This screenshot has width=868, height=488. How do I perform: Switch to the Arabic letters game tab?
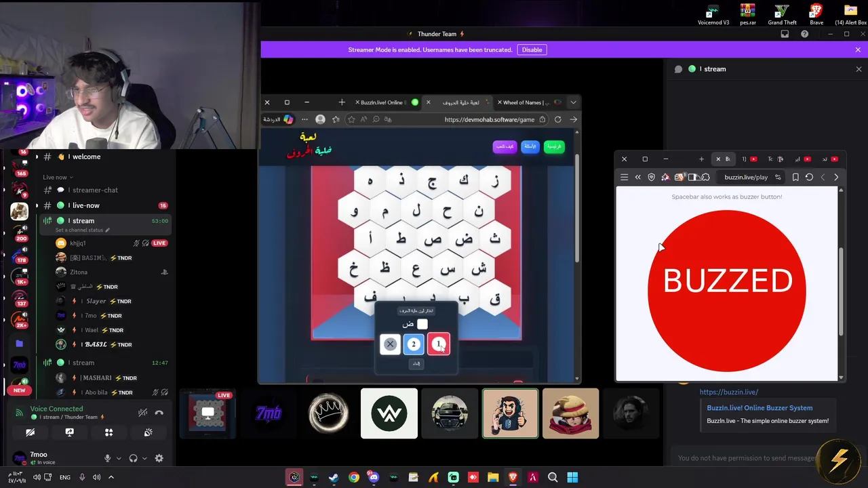(x=458, y=102)
